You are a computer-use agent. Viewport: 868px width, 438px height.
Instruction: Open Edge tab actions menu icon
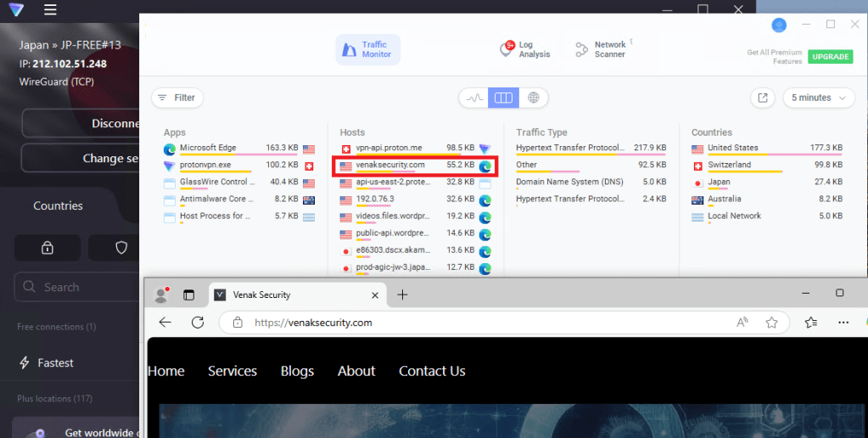click(189, 295)
